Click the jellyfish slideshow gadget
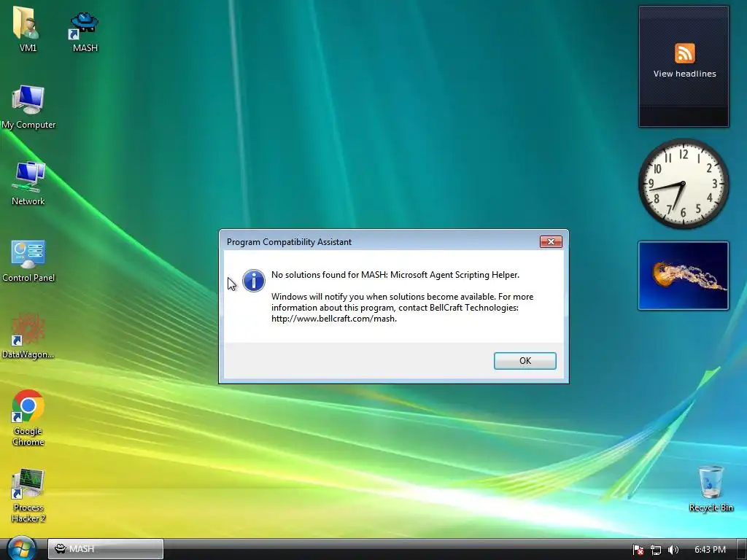Viewport: 747px width, 560px height. point(683,276)
